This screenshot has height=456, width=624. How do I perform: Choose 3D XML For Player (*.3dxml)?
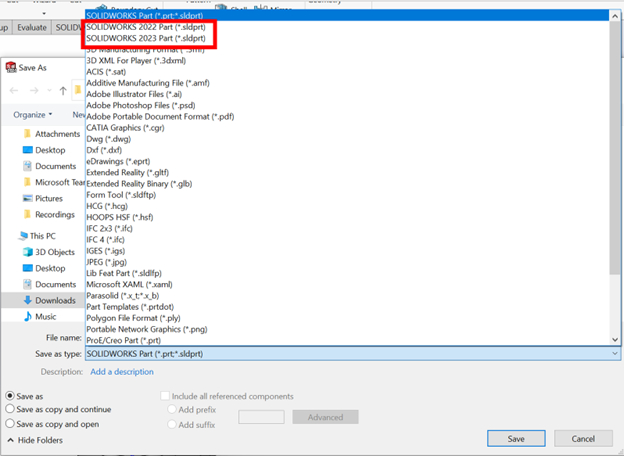click(347, 60)
